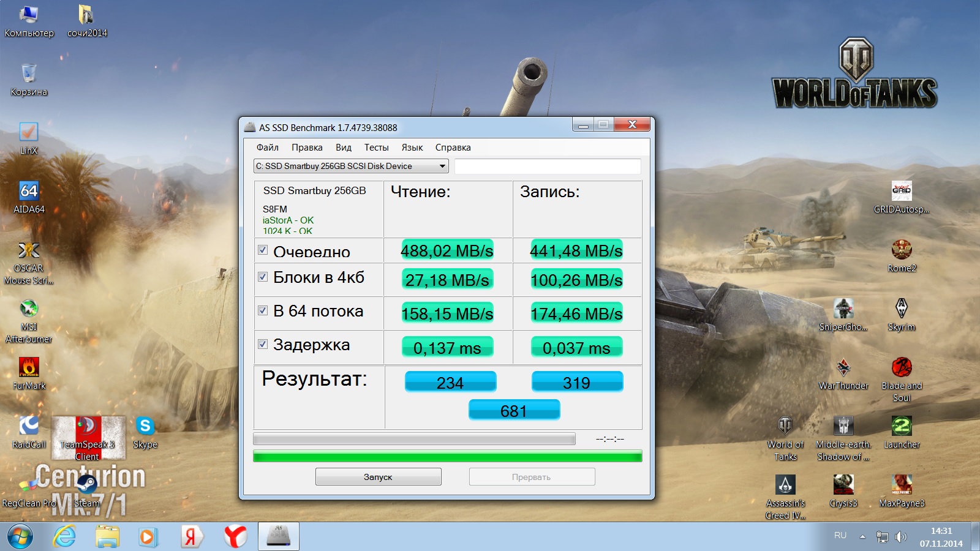Viewport: 980px width, 551px height.
Task: Toggle the Очередно sequential test checkbox
Action: tap(263, 250)
